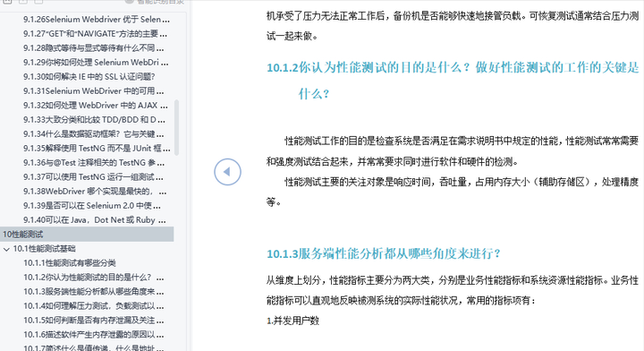
Task: Open outline entry 9.1.34 什么是数据驱动框架
Action: 93,134
